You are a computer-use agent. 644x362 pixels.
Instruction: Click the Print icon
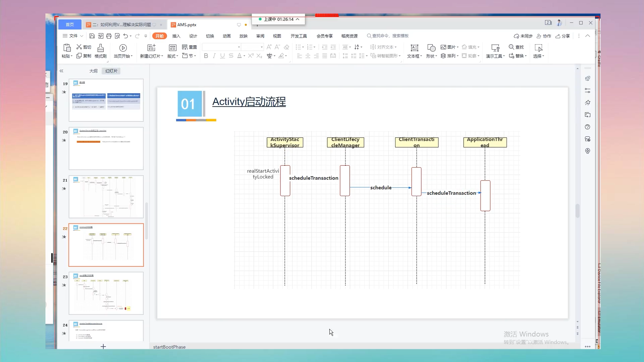click(109, 36)
